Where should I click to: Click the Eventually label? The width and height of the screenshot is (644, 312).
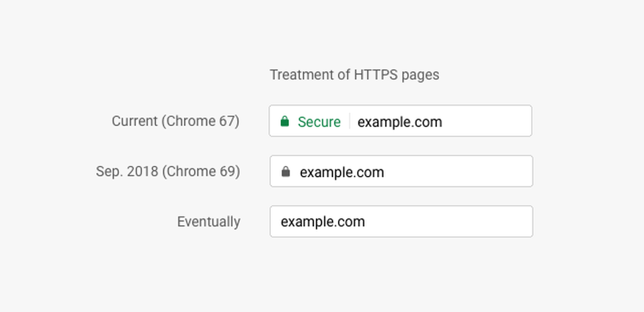[208, 222]
